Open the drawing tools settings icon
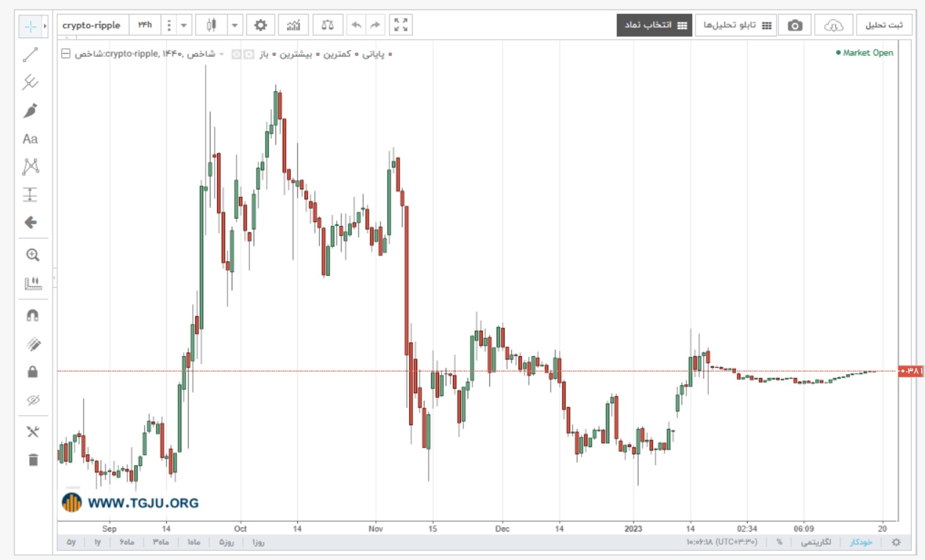 (32, 432)
